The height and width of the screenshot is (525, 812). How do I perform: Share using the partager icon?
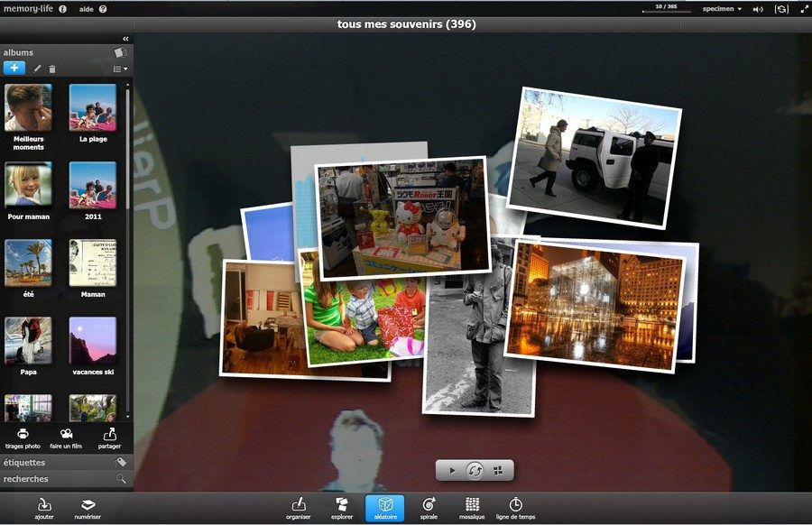pos(110,434)
